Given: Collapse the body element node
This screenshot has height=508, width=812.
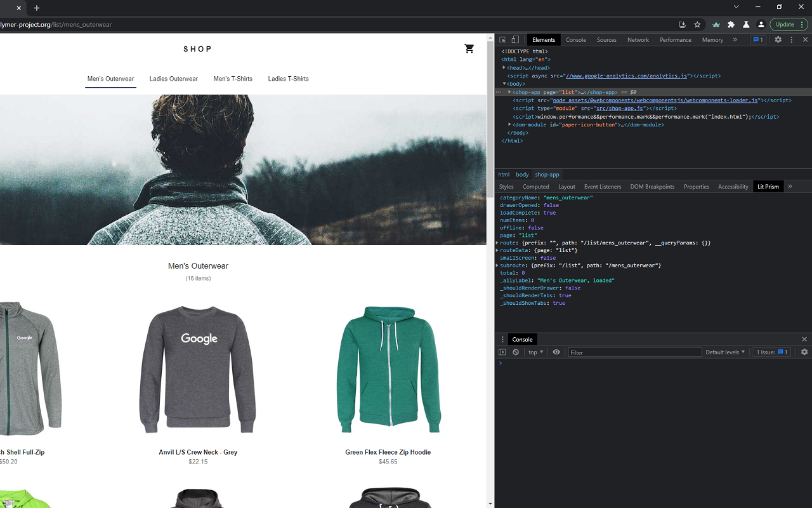Looking at the screenshot, I should [504, 84].
